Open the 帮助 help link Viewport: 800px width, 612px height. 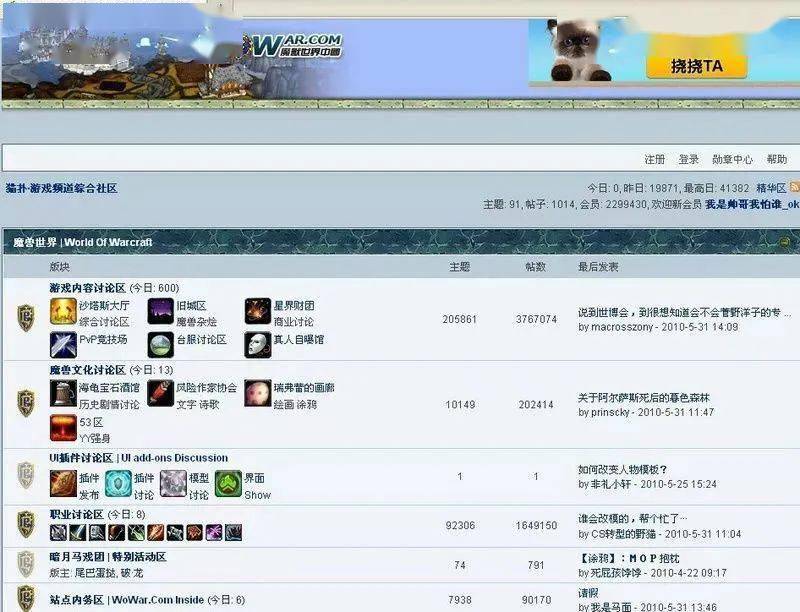pyautogui.click(x=777, y=160)
